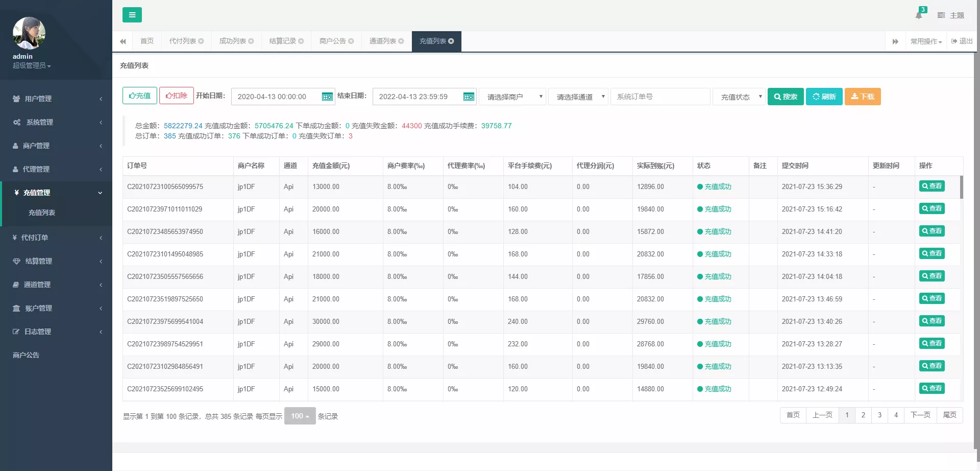Open the notification bell icon
The image size is (980, 471).
[x=919, y=15]
